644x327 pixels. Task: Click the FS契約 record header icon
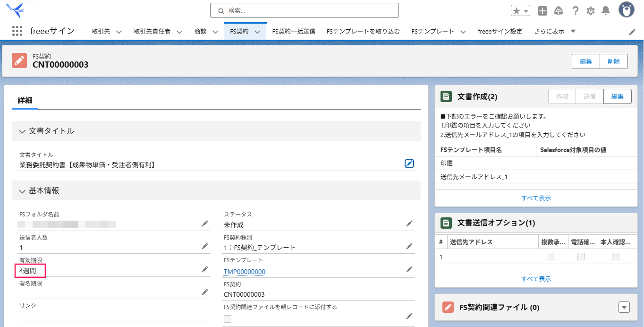pyautogui.click(x=19, y=60)
